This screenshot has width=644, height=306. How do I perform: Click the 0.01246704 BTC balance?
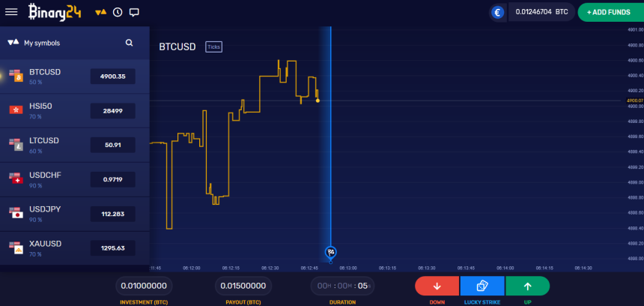(x=541, y=12)
